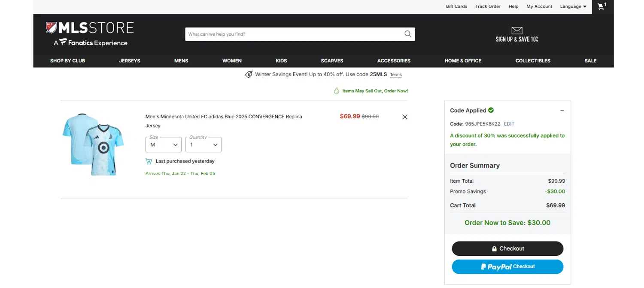Click the Promo Savings -$30.00 value
The width and height of the screenshot is (644, 288).
coord(555,191)
